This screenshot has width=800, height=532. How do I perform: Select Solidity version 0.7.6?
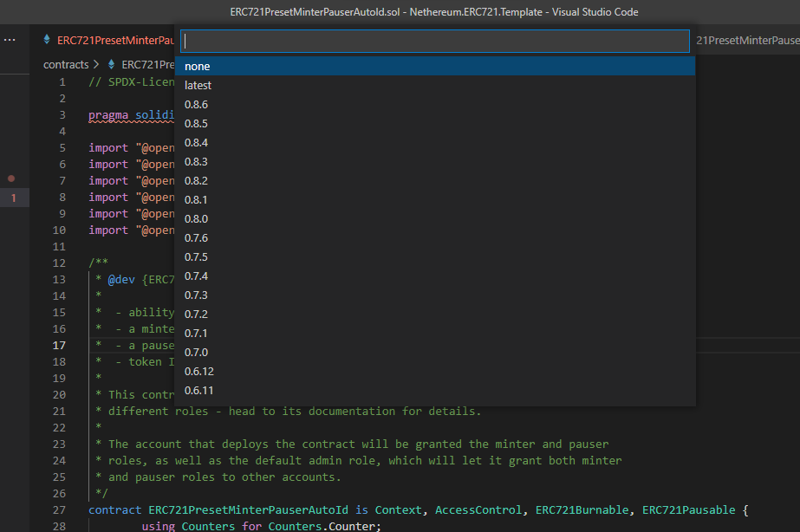tap(435, 237)
